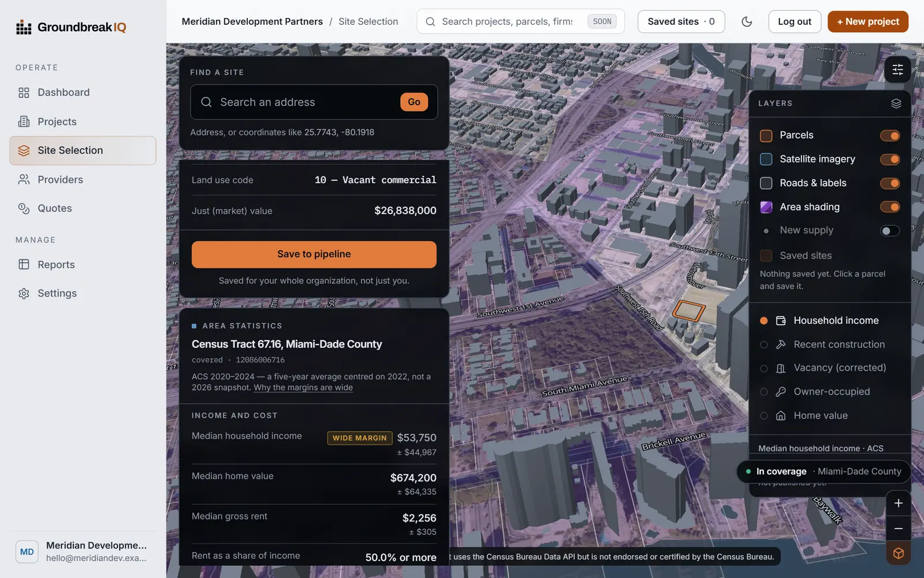
Task: Click the Home value house icon
Action: pyautogui.click(x=781, y=416)
